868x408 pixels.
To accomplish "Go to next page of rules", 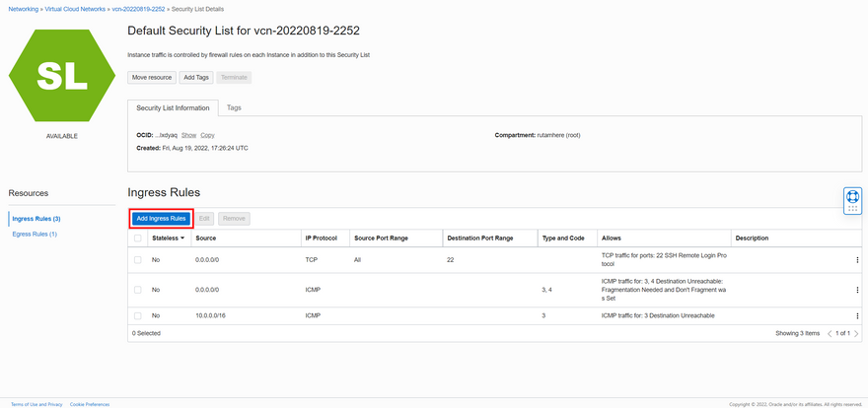I will 857,334.
